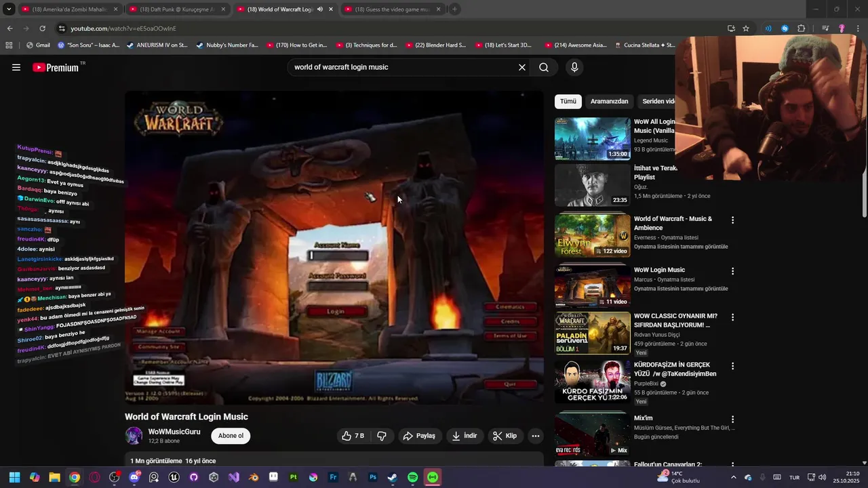Open options for Mix'im playlist
Viewport: 868px width, 488px height.
(732, 420)
